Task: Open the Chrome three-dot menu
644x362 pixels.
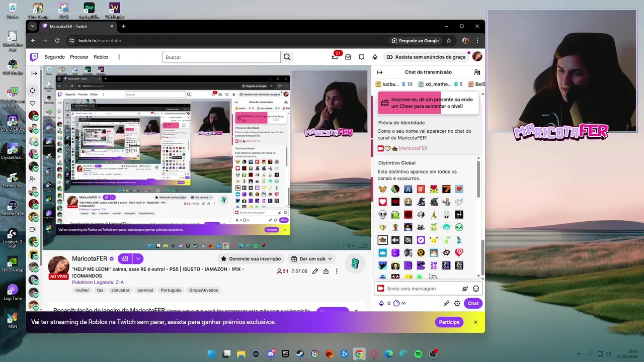Action: coord(477,41)
